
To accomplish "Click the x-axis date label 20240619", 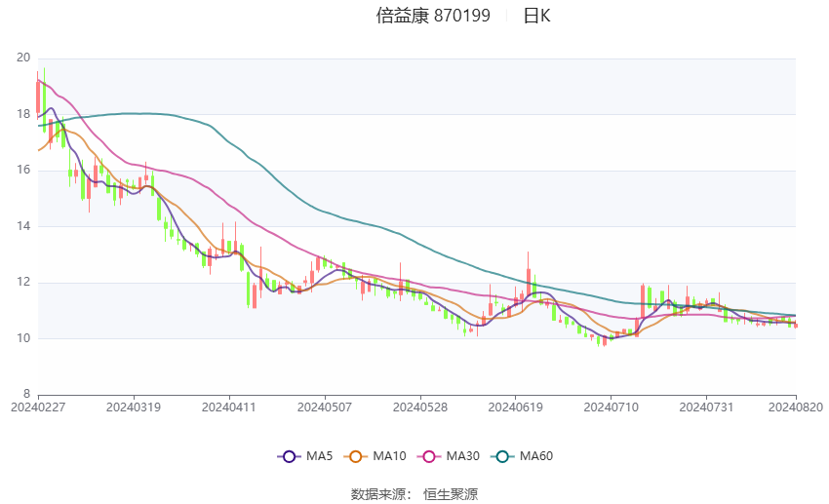I will 516,407.
